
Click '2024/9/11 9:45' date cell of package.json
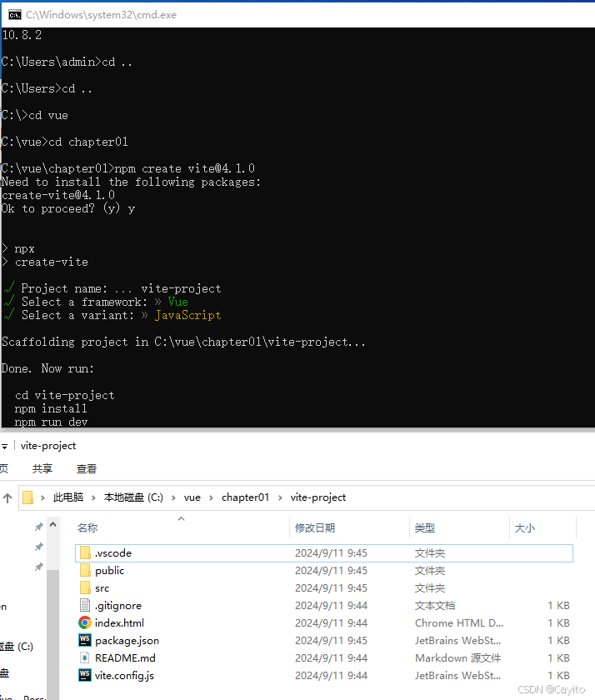pos(331,640)
